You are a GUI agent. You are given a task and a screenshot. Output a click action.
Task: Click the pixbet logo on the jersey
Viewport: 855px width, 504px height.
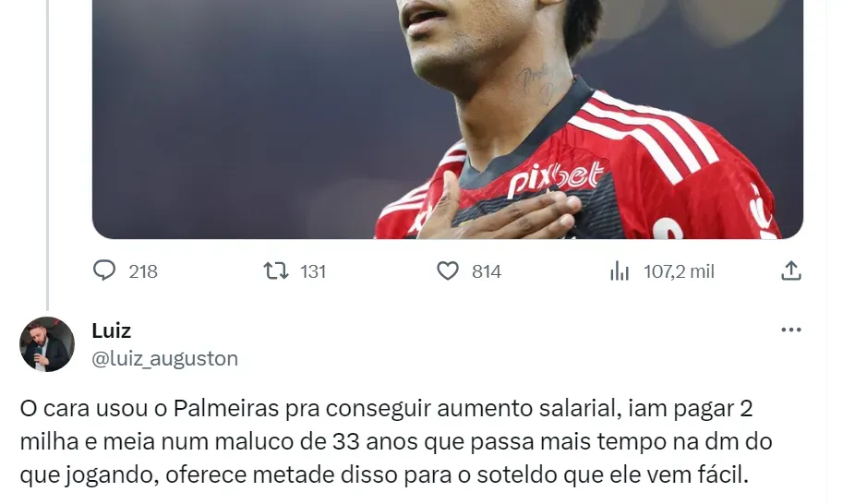(x=555, y=179)
